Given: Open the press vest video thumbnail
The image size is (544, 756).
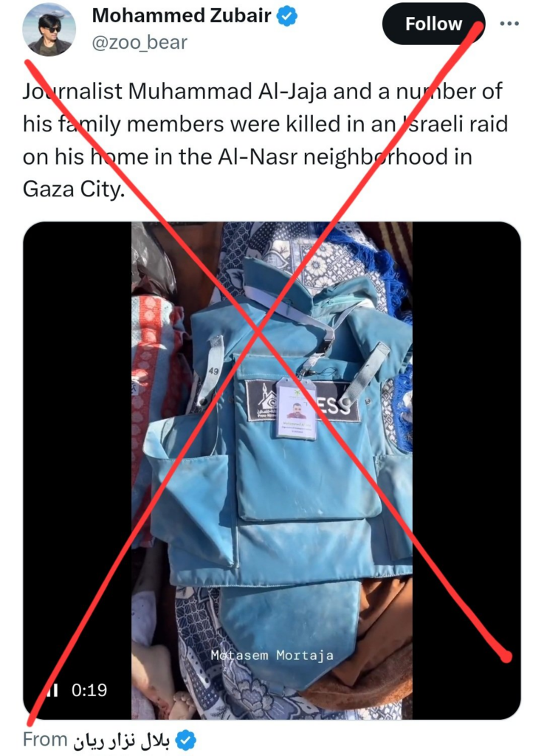Looking at the screenshot, I should point(272,470).
